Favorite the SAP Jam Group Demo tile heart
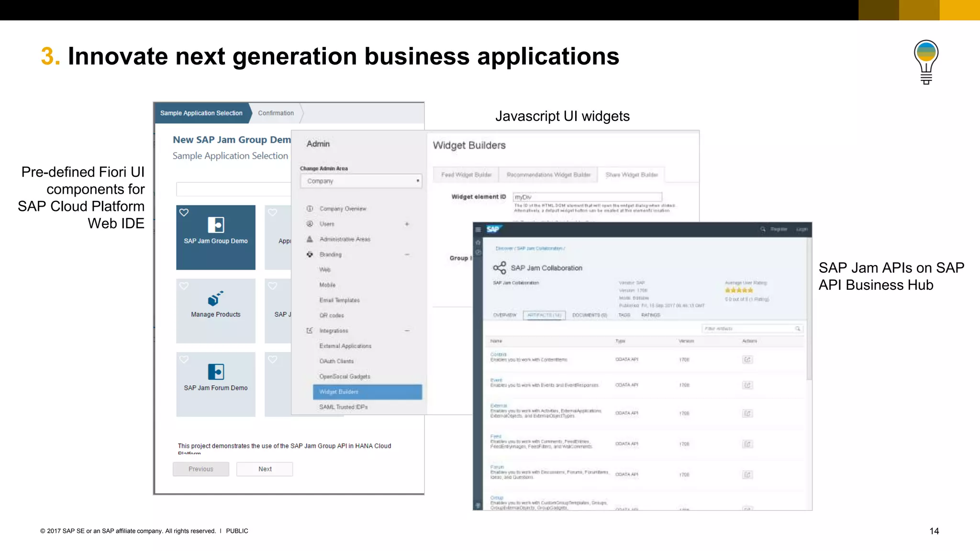The image size is (980, 551). pos(184,212)
